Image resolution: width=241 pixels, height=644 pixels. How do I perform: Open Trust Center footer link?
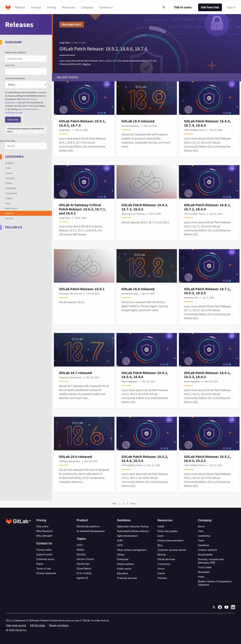click(x=205, y=567)
